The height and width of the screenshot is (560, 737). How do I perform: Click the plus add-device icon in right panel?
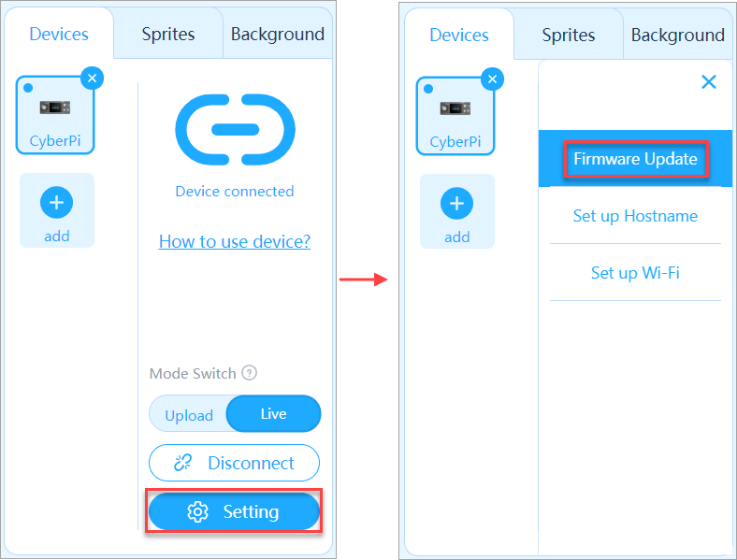pos(456,203)
